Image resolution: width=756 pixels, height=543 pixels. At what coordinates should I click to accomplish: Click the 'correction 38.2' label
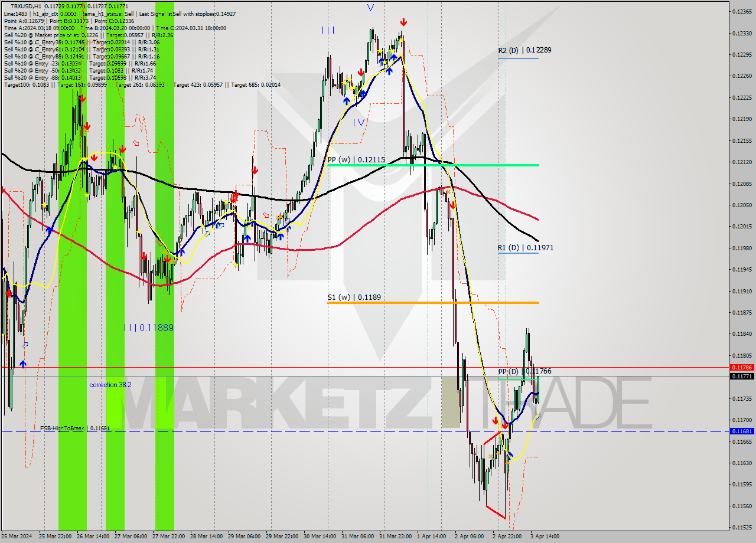tap(110, 385)
